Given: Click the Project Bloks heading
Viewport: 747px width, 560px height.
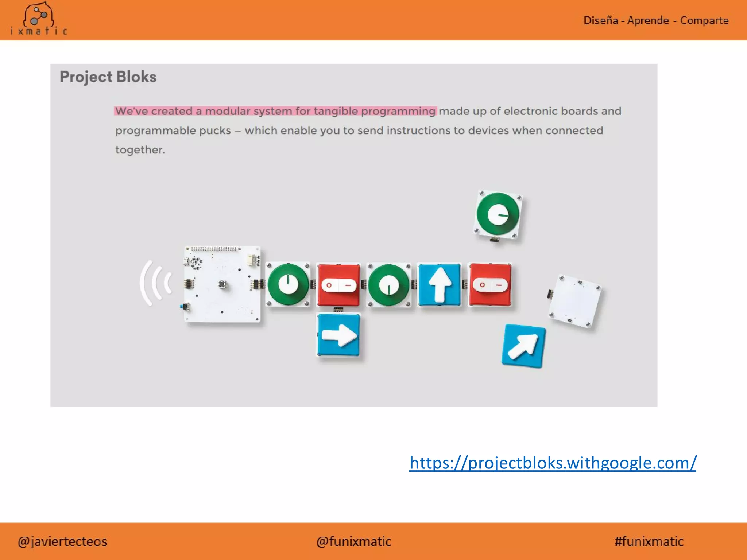Looking at the screenshot, I should tap(108, 77).
